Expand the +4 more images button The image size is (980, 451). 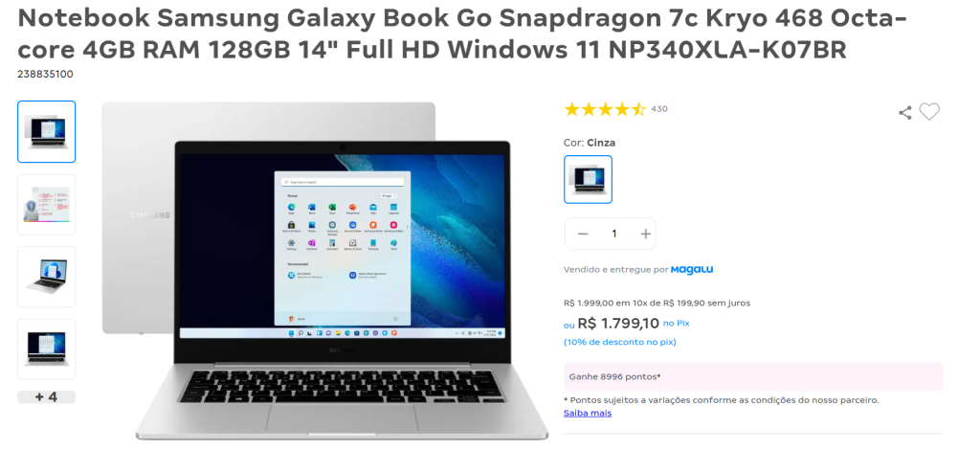click(x=47, y=397)
